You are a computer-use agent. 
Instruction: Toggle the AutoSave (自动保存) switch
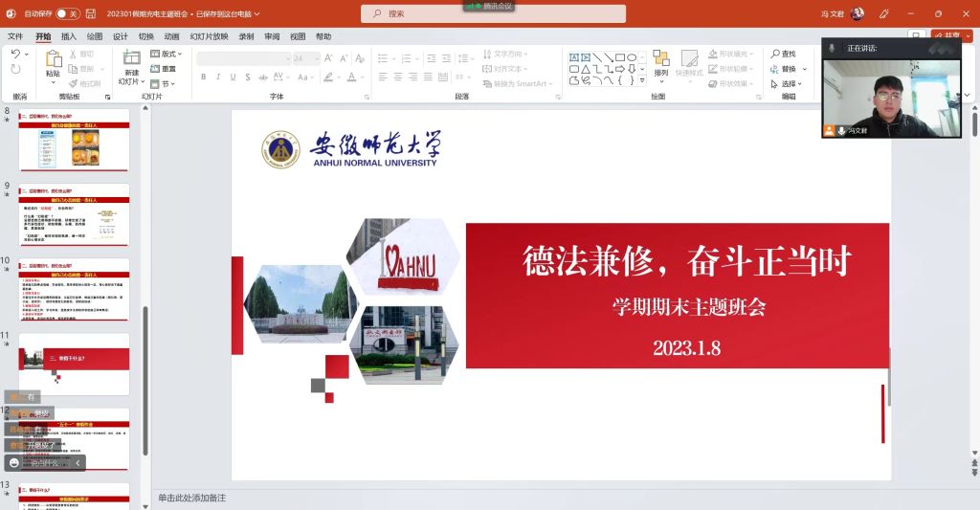[x=67, y=14]
